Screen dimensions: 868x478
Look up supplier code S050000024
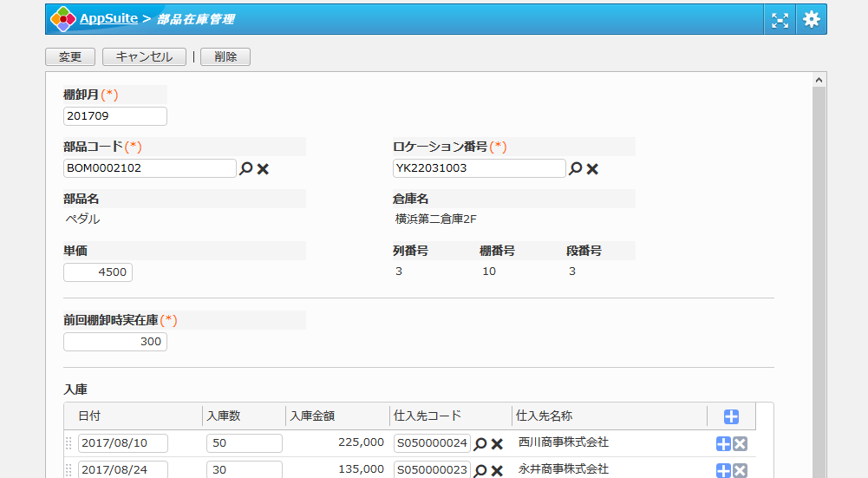tap(480, 443)
